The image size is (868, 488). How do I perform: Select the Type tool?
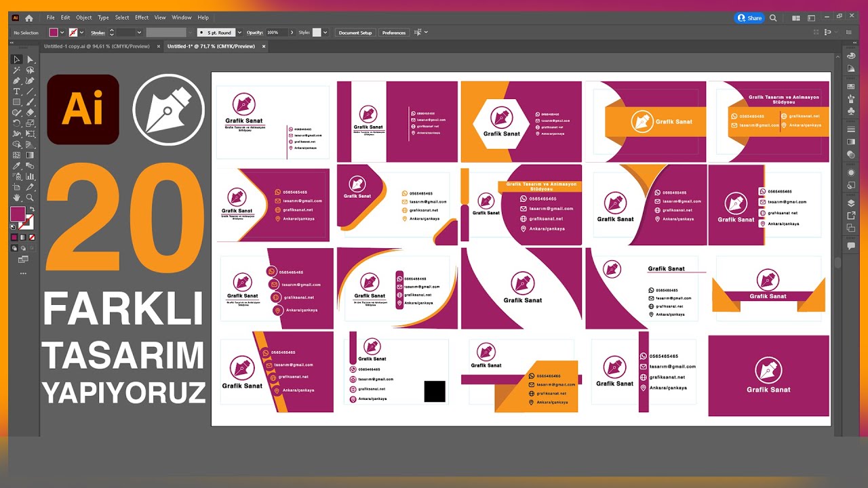tap(17, 91)
